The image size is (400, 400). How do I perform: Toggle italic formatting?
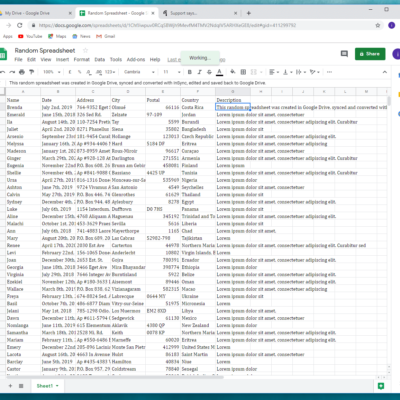[x=199, y=72]
